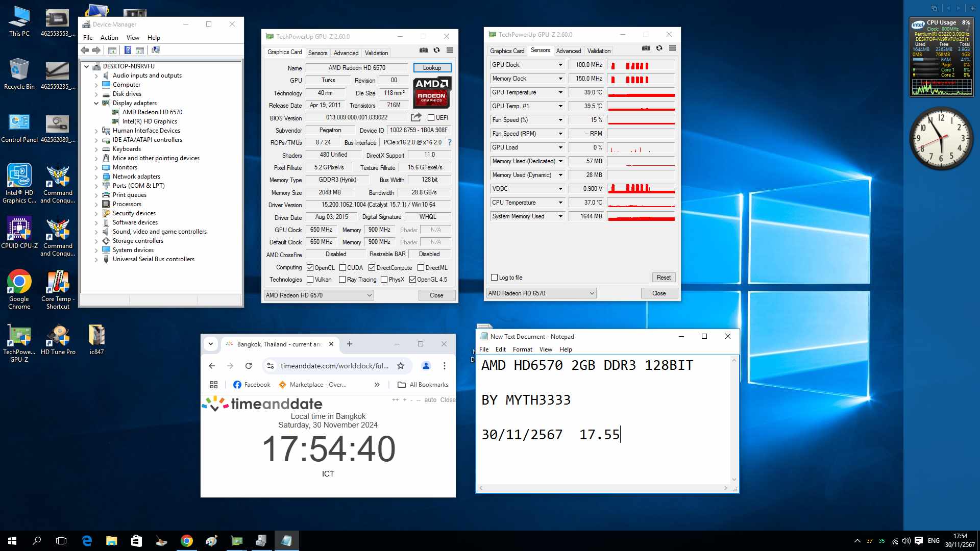Open Action menu in Device Manager

click(109, 38)
